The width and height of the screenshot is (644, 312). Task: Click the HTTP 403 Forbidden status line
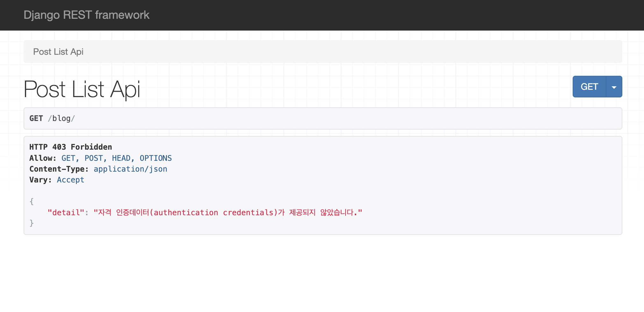pyautogui.click(x=71, y=147)
